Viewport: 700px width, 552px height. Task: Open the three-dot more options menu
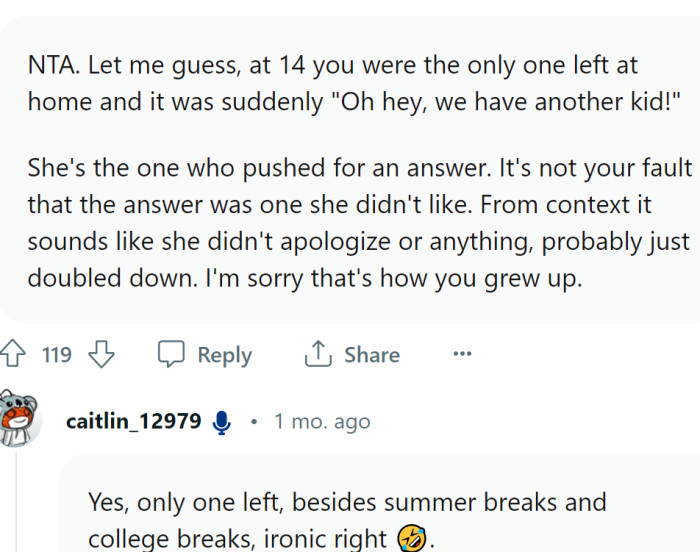click(462, 354)
